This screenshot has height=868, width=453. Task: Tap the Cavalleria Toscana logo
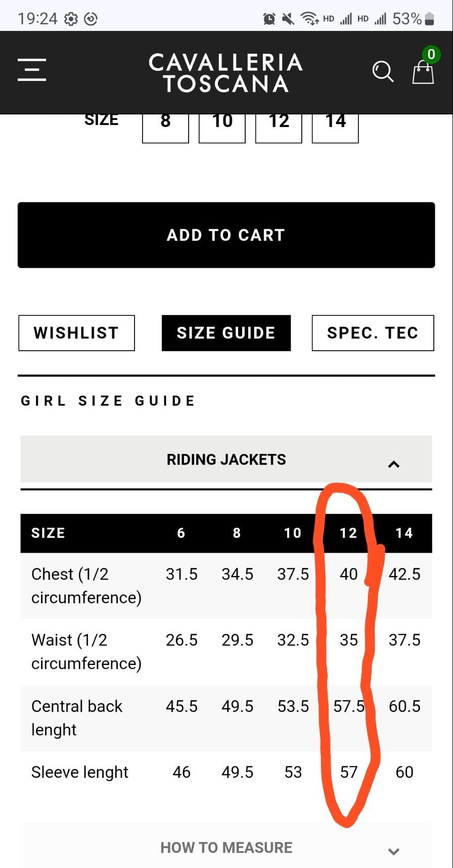click(225, 73)
